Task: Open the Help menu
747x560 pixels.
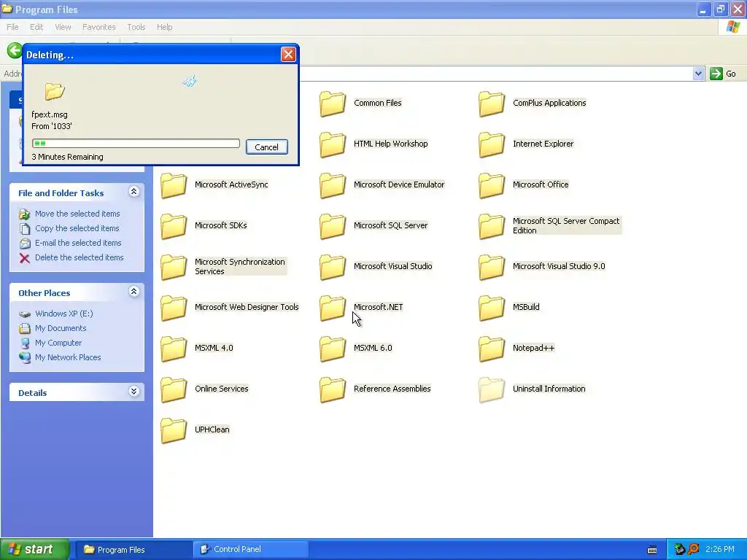Action: coord(164,27)
